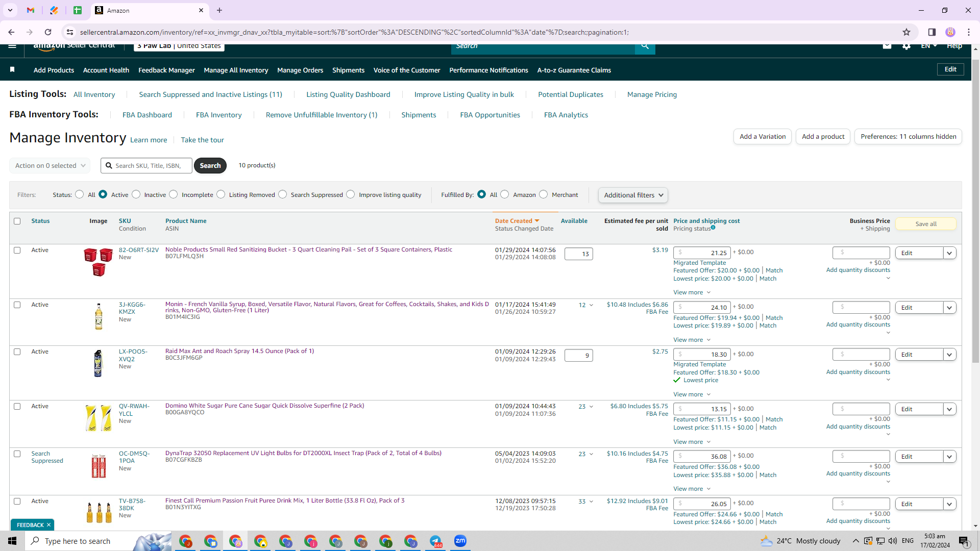
Task: Select checkbox for Noble Products bucket row
Action: pyautogui.click(x=17, y=251)
